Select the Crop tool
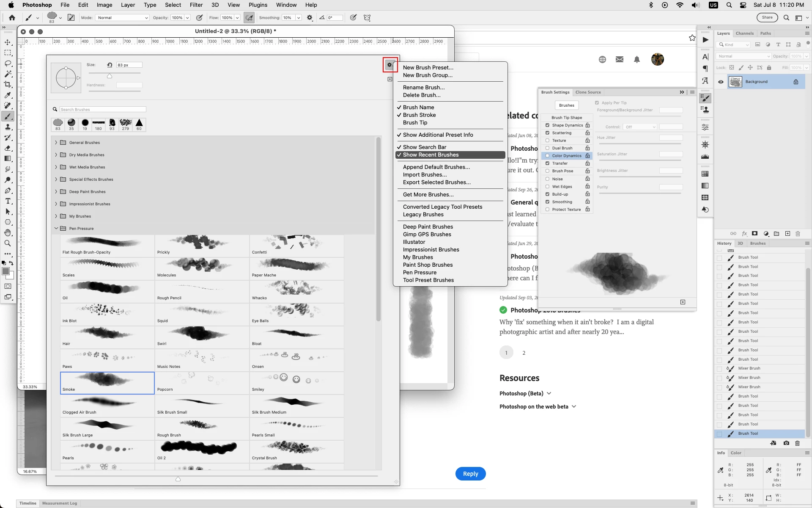 click(8, 85)
